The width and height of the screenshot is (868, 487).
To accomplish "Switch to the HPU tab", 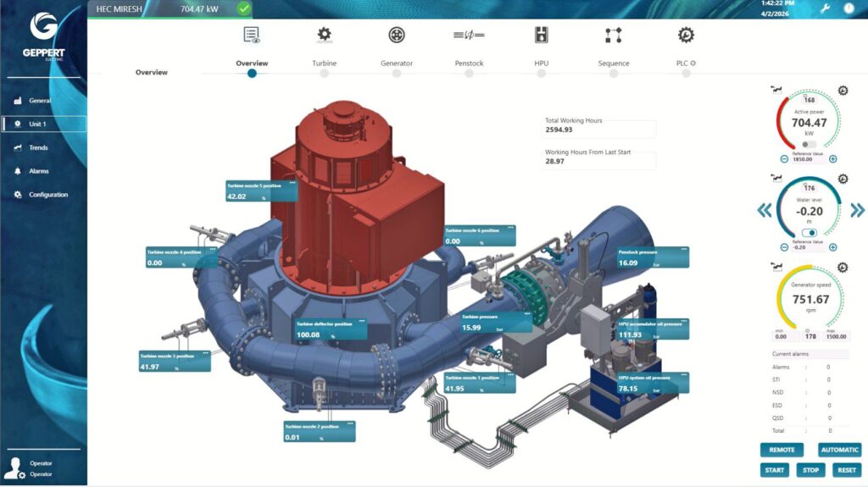I will pyautogui.click(x=542, y=63).
